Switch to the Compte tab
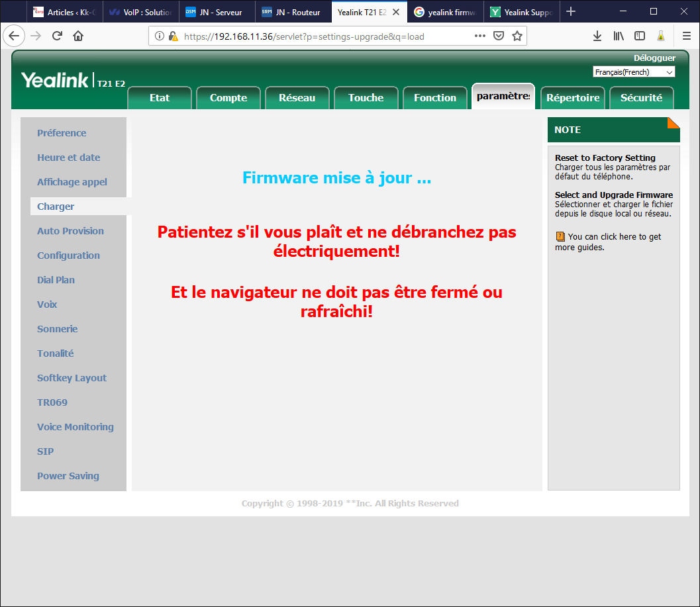 click(x=228, y=98)
